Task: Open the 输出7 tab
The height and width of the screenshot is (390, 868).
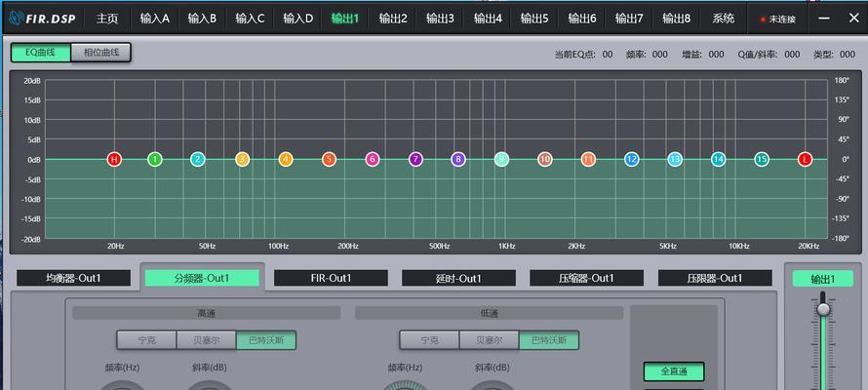Action: coord(629,19)
